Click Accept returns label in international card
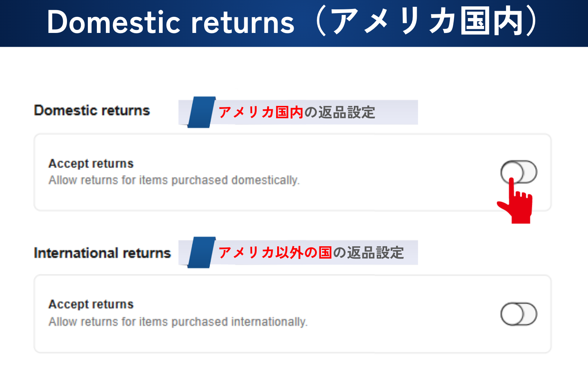 (x=91, y=304)
